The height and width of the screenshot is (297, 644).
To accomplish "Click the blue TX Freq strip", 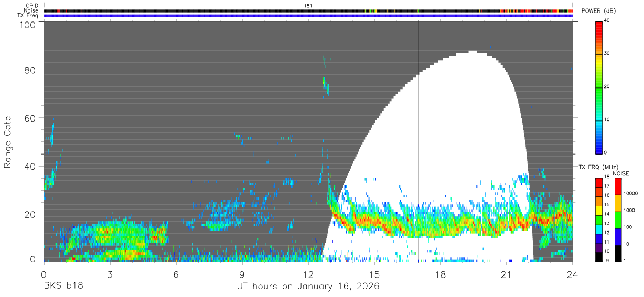I will tap(308, 16).
